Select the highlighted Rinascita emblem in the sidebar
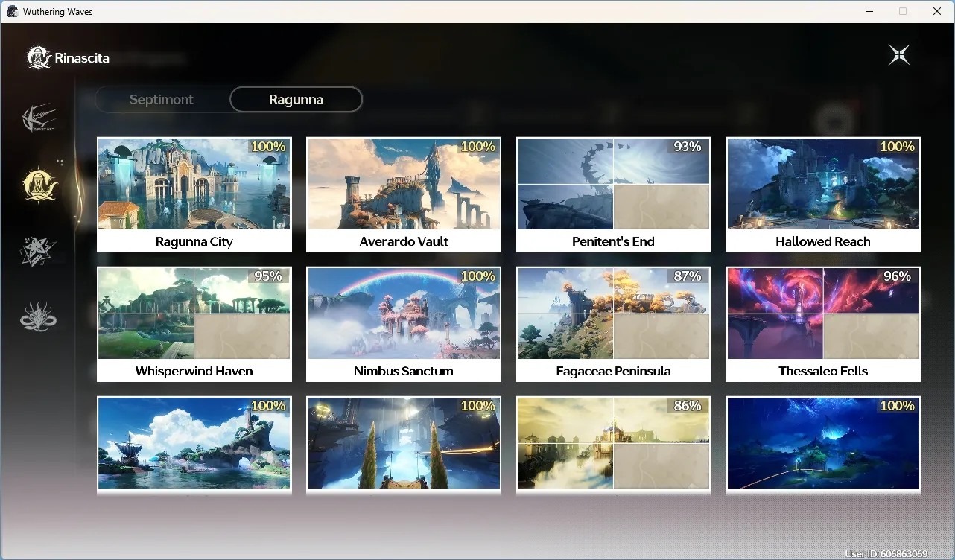 (x=39, y=184)
